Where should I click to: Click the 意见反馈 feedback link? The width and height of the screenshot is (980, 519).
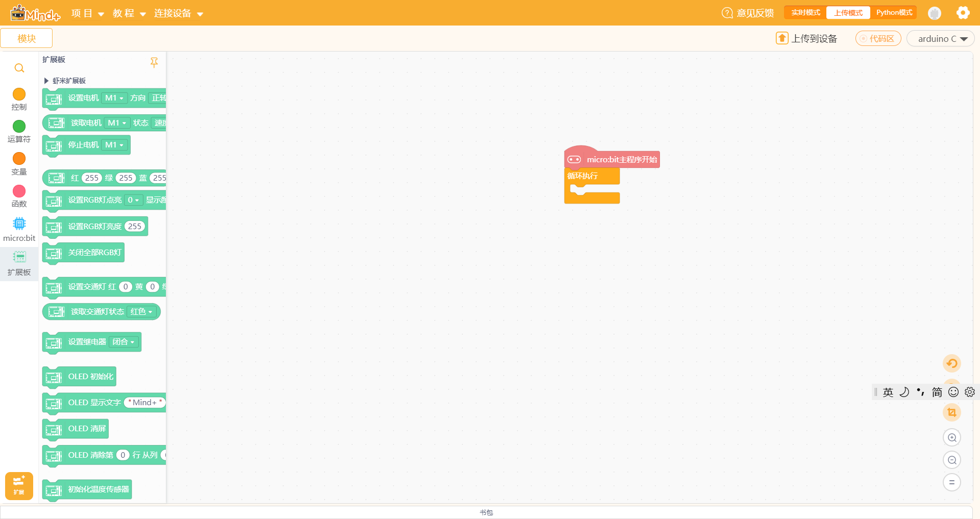[x=755, y=13]
